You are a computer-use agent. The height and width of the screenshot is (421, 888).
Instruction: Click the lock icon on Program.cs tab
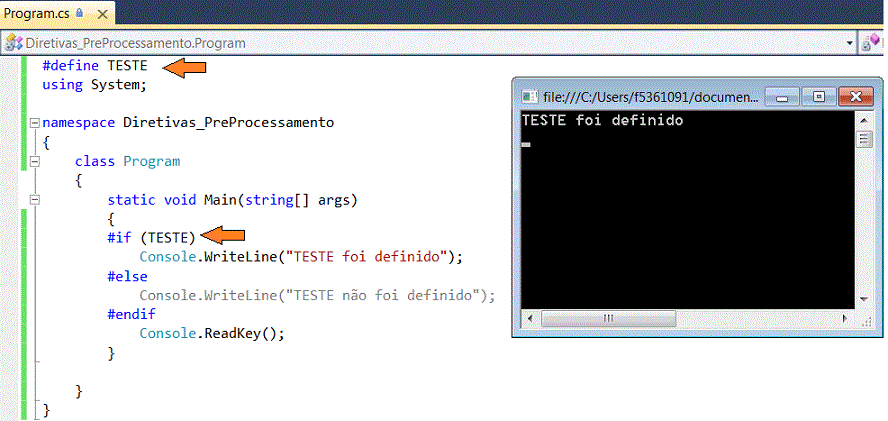point(79,12)
